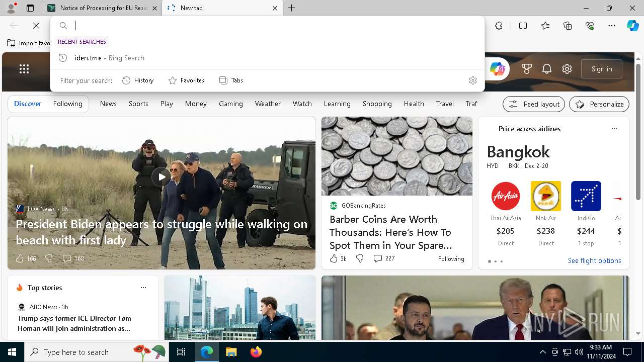Stop loading the page

click(x=36, y=26)
